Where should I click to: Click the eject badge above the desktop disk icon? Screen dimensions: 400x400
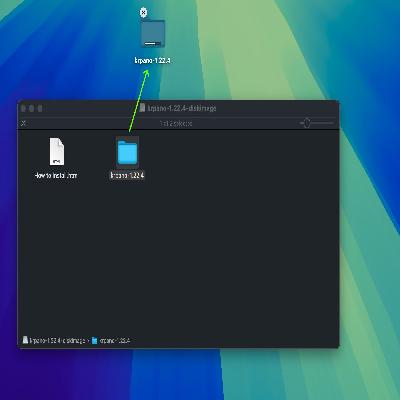click(143, 13)
